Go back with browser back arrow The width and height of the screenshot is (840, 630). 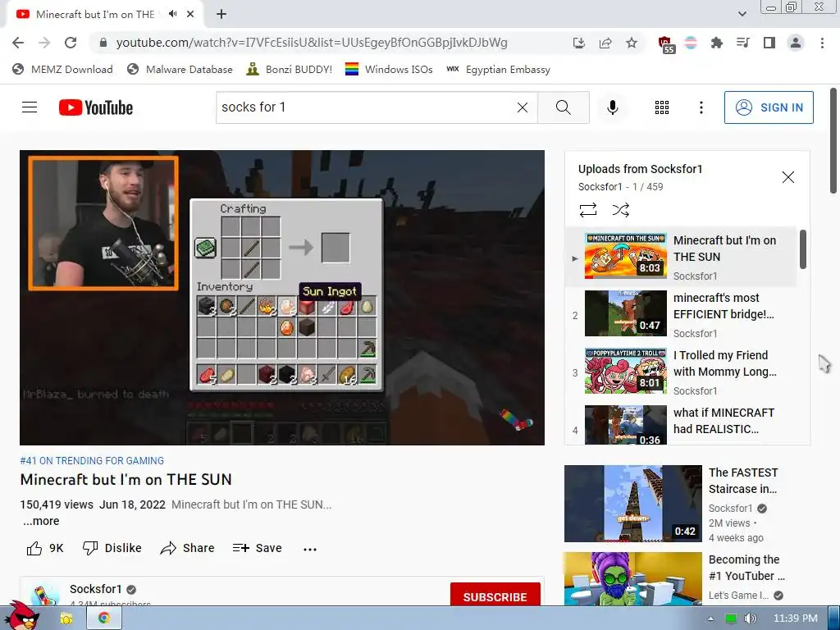point(18,43)
